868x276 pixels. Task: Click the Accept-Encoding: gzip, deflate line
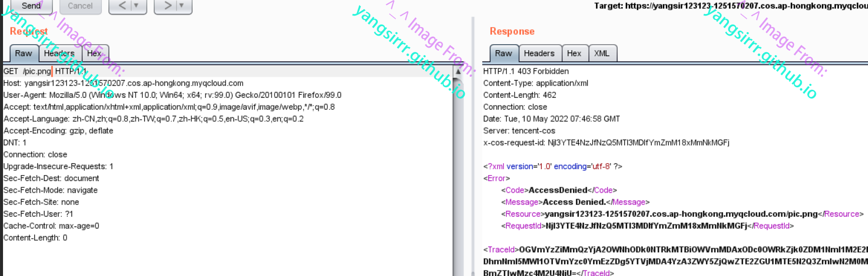[58, 131]
